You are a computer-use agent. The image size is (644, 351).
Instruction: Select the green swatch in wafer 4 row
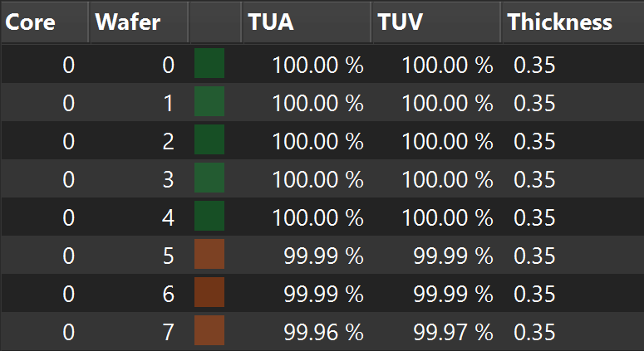(x=209, y=216)
